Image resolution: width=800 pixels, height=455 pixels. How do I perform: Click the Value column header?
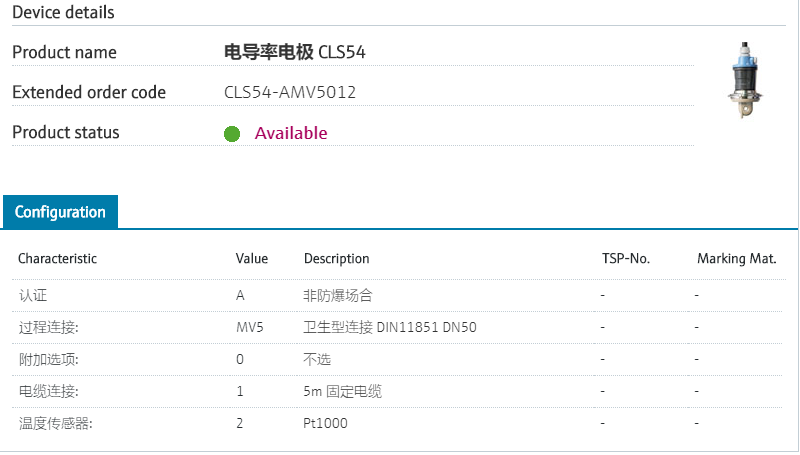252,259
